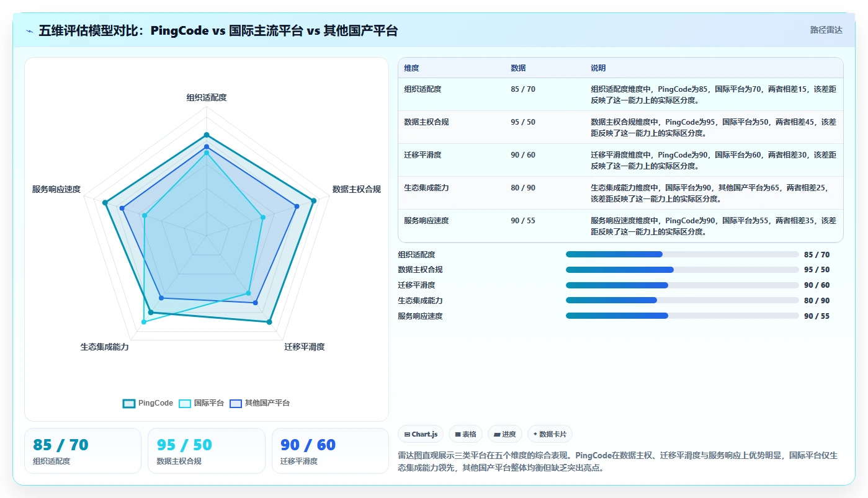
Task: Select the 表格 tag
Action: [465, 434]
